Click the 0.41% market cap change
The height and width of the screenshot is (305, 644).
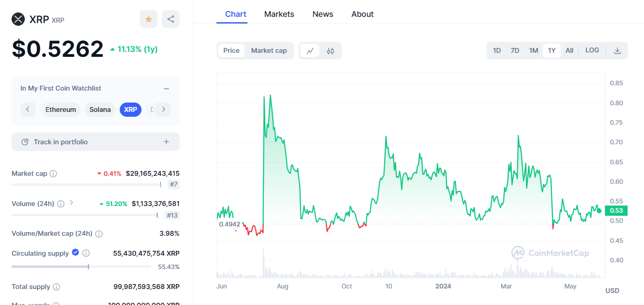(109, 174)
